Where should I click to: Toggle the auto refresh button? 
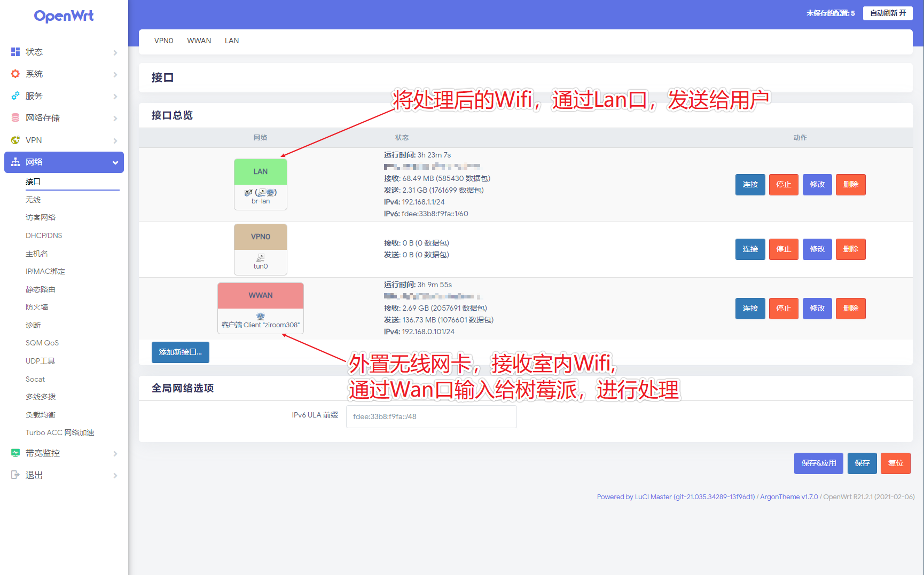(888, 13)
